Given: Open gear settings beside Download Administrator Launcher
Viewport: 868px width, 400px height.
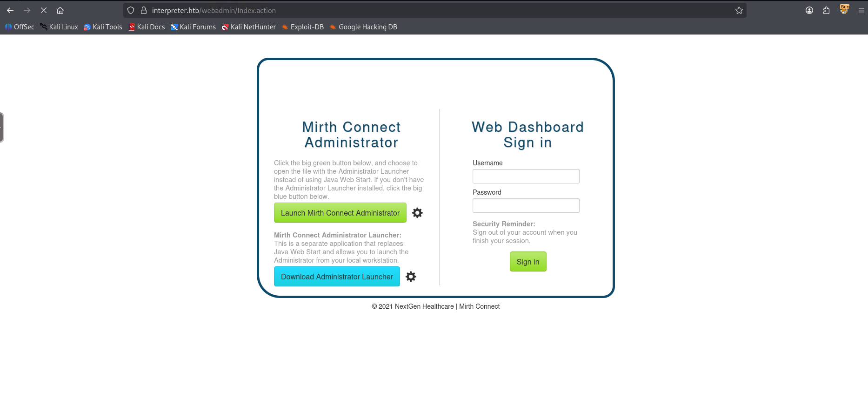Looking at the screenshot, I should coord(411,277).
